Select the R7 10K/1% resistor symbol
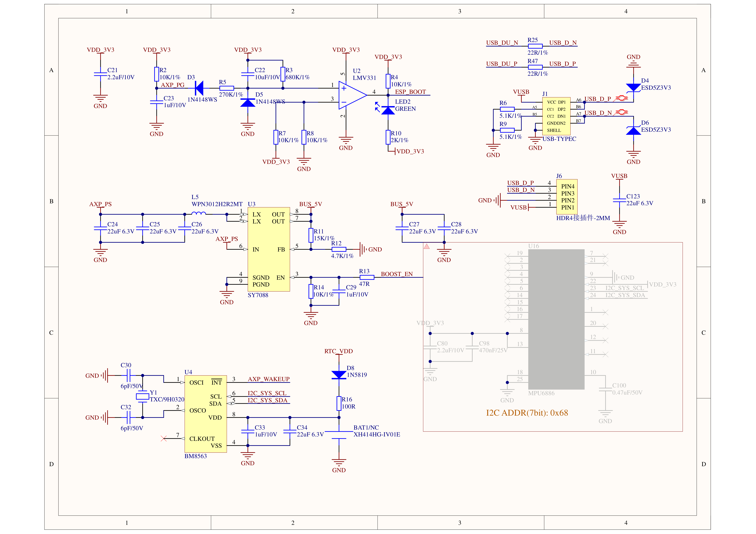Screen dimensions: 756x534 276,137
